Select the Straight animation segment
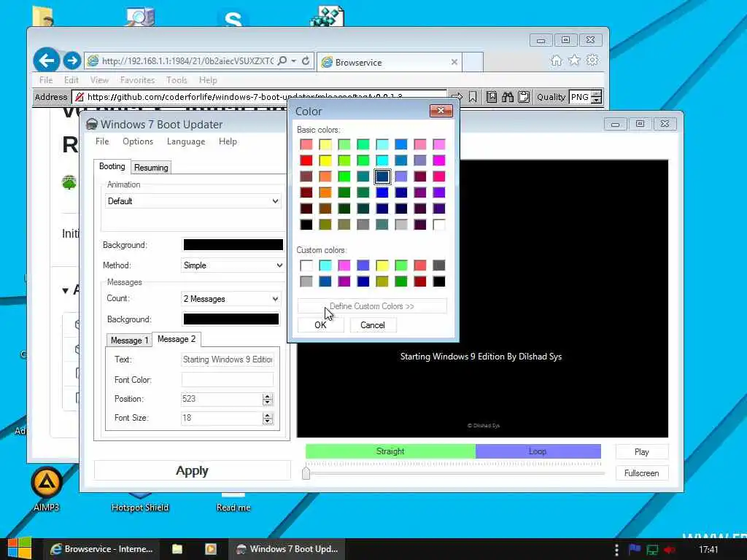The height and width of the screenshot is (560, 747). coord(390,451)
